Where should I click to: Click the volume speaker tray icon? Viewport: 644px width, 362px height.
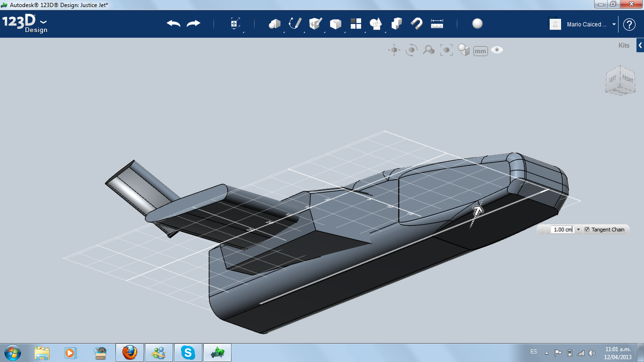point(592,353)
